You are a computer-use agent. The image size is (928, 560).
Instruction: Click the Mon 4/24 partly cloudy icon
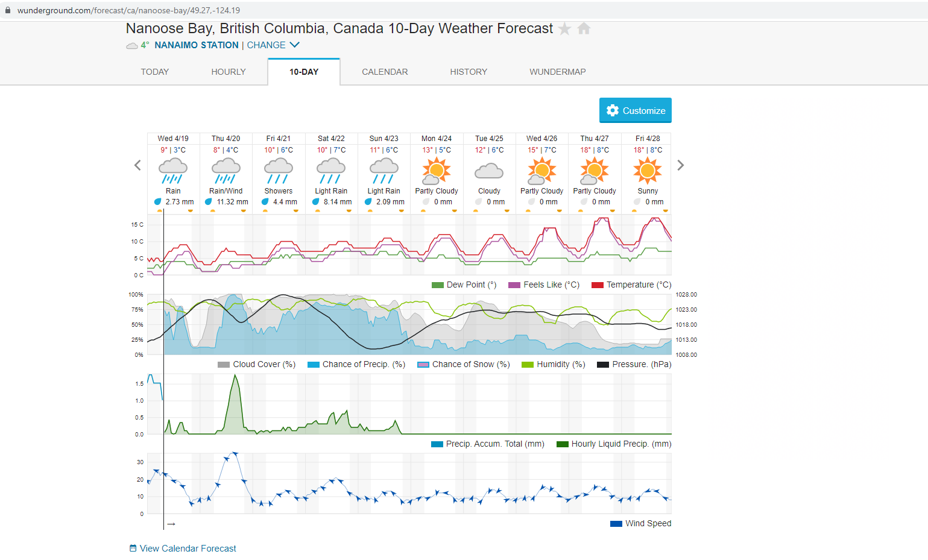click(437, 170)
